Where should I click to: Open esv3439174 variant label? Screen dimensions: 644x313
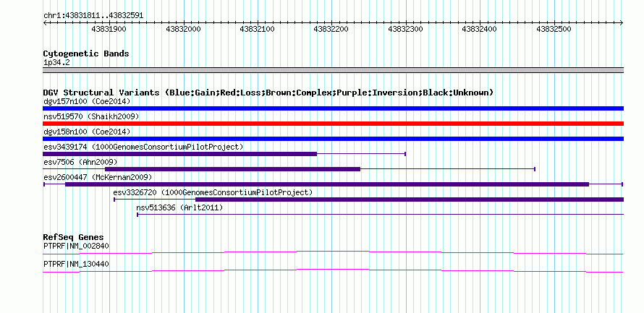pos(143,147)
